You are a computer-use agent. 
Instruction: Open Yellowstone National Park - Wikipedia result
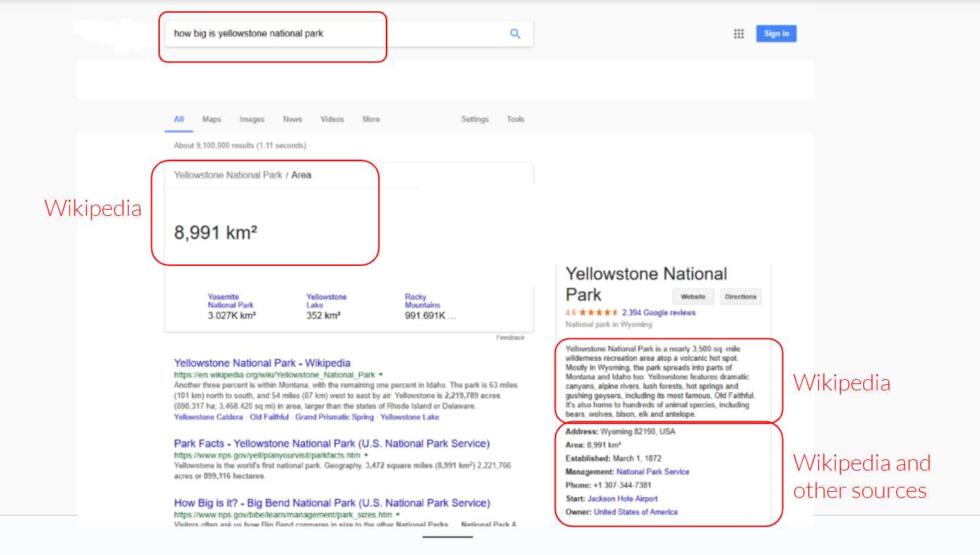tap(262, 363)
